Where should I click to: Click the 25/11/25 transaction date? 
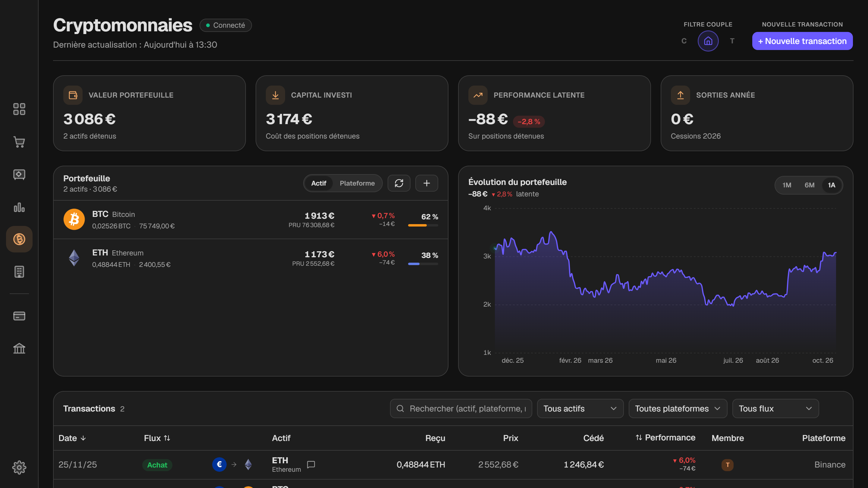(x=77, y=465)
